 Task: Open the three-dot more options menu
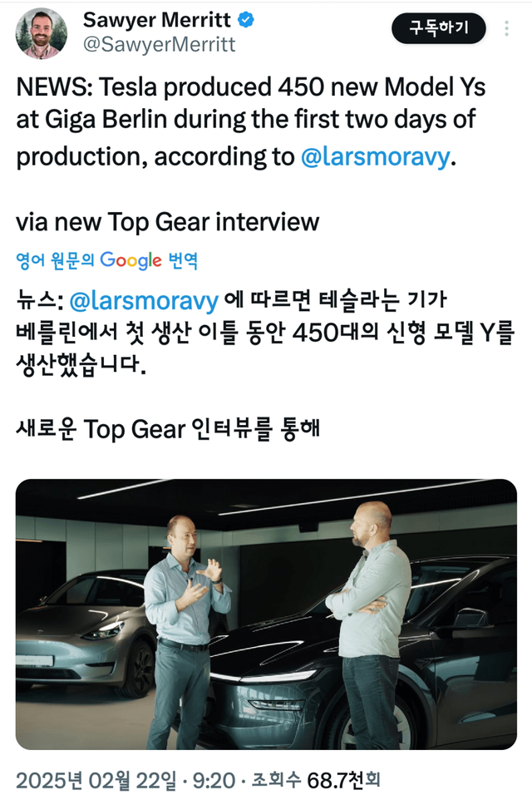506,28
